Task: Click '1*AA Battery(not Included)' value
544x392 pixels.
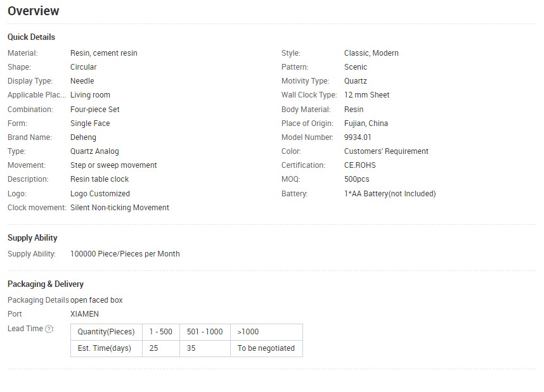Action: coord(390,194)
